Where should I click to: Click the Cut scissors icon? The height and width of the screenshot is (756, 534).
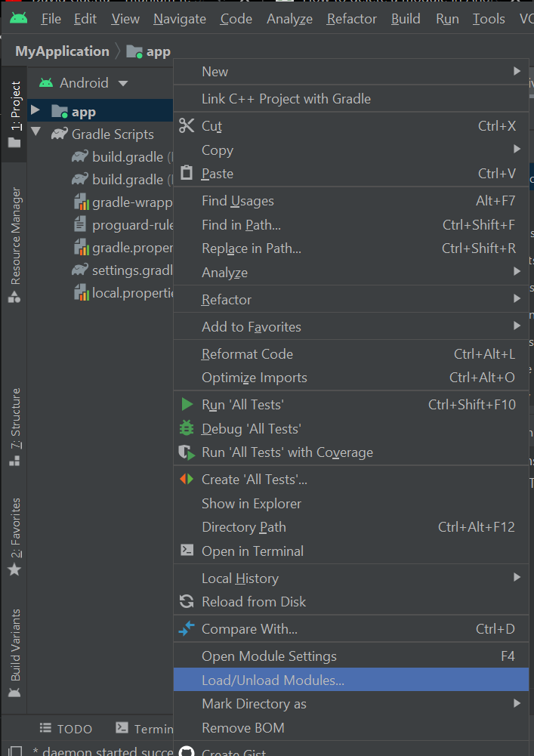coord(187,126)
